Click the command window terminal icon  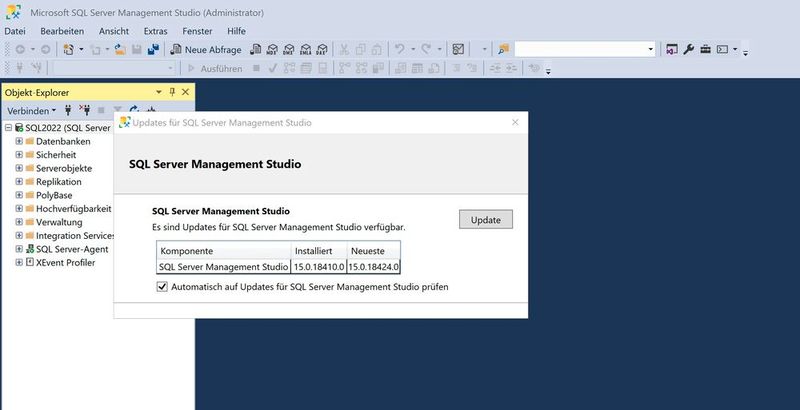[x=722, y=49]
